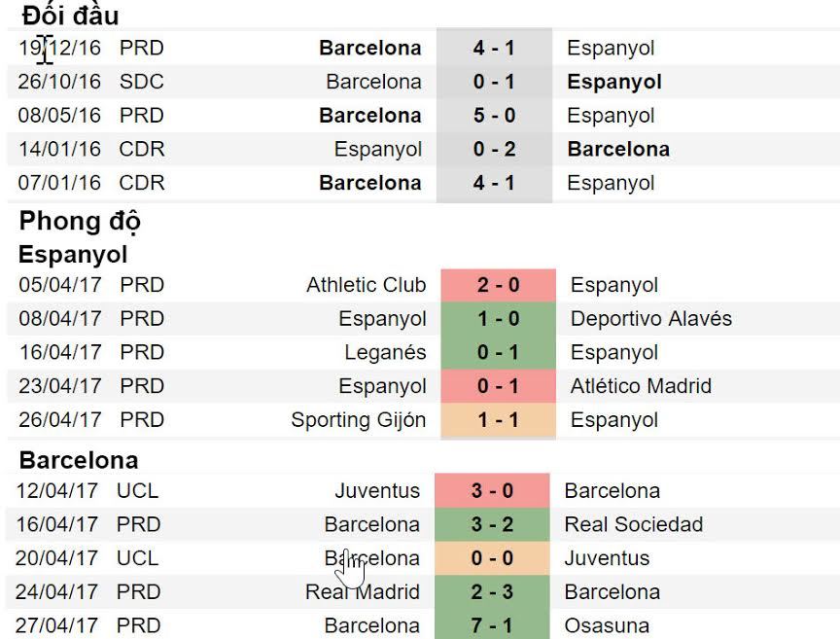
Task: Click Atlético Madrid team name
Action: pyautogui.click(x=641, y=386)
